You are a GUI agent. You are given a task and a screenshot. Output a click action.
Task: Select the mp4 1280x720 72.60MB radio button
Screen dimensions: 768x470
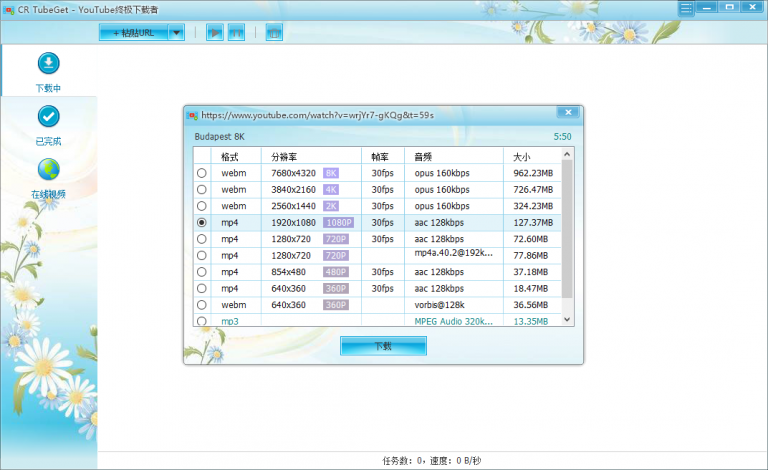pos(201,239)
